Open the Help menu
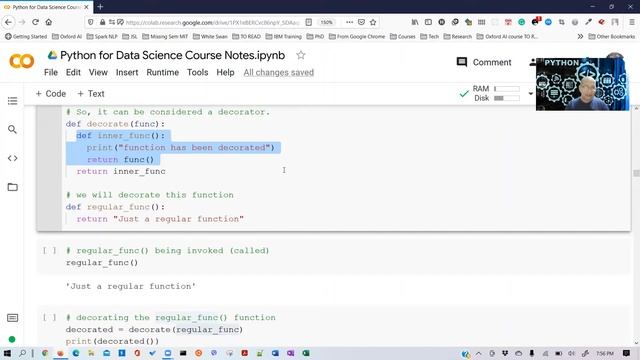This screenshot has height=360, width=640. [225, 72]
